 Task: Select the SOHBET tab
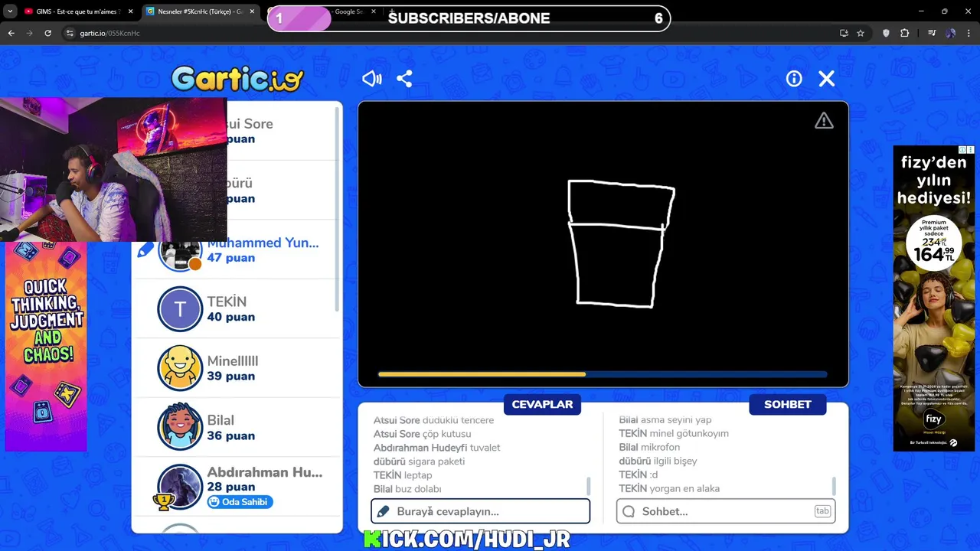coord(787,404)
